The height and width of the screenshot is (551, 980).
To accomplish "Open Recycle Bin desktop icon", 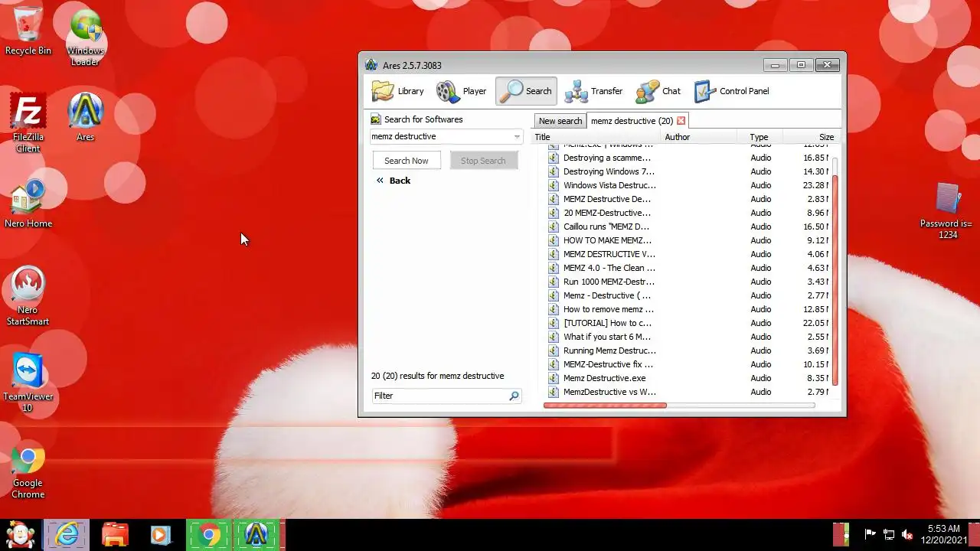I will (28, 31).
